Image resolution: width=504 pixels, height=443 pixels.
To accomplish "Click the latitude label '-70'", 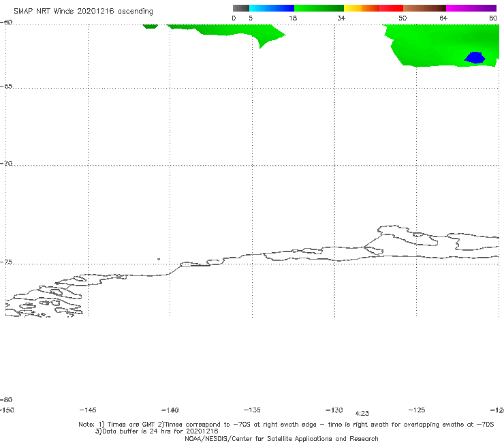I will (6, 164).
